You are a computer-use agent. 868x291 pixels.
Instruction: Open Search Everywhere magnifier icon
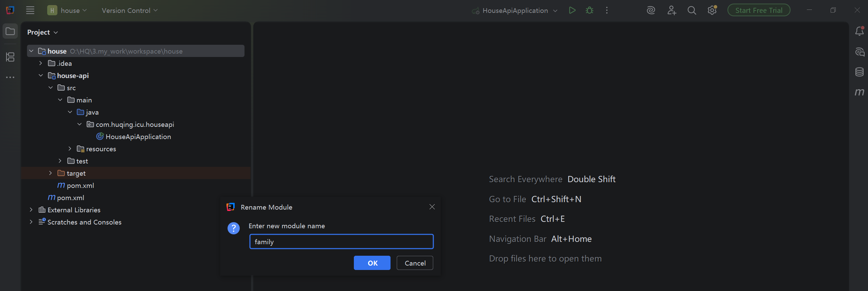(x=692, y=11)
